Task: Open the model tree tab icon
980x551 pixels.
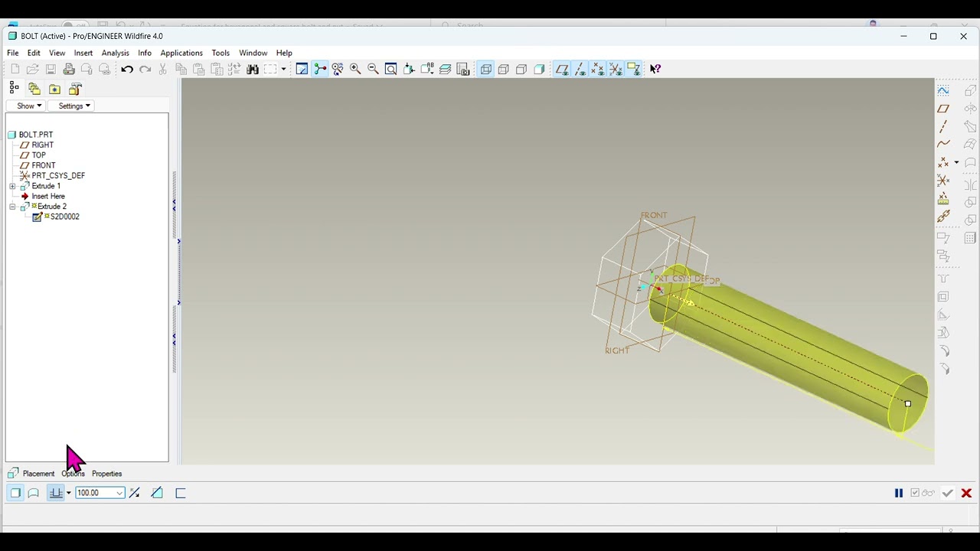Action: [14, 89]
